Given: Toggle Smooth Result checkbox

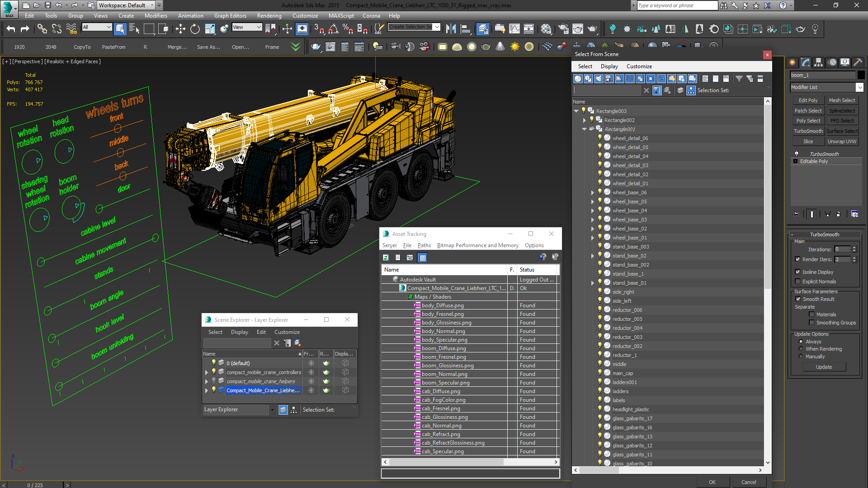Looking at the screenshot, I should [798, 299].
